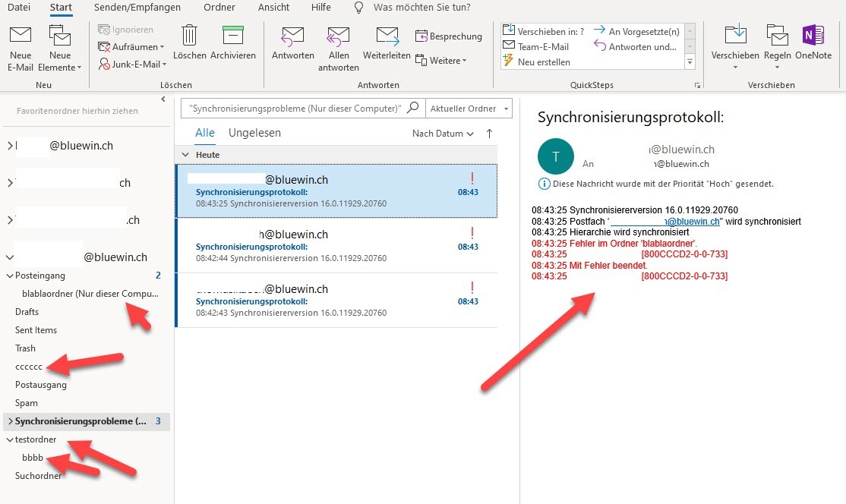Image resolution: width=846 pixels, height=504 pixels.
Task: Click the Regeln rules icon
Action: (777, 36)
